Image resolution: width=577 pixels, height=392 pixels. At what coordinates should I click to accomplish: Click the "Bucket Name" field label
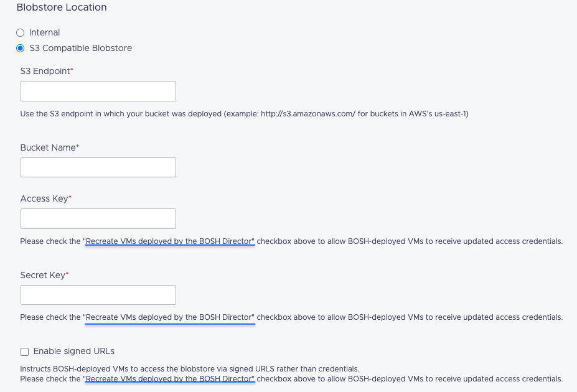click(48, 147)
